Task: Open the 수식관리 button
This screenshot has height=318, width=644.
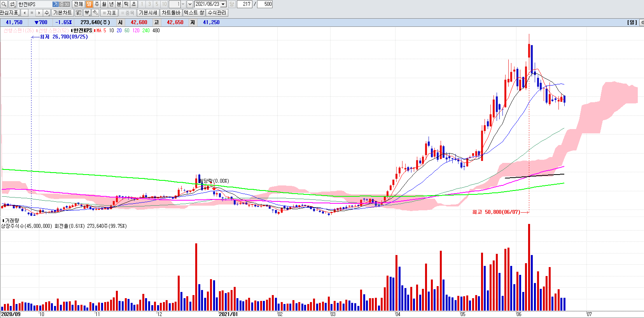Action: pos(217,13)
